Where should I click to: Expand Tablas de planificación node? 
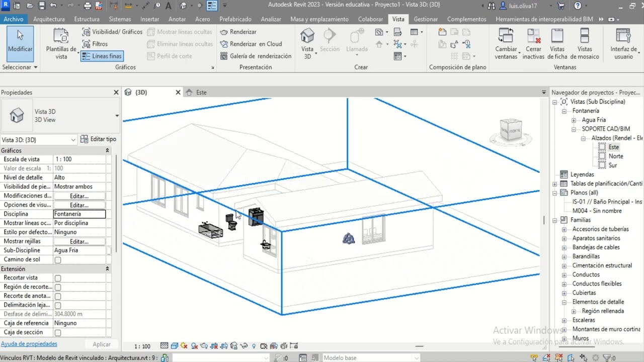click(x=555, y=184)
